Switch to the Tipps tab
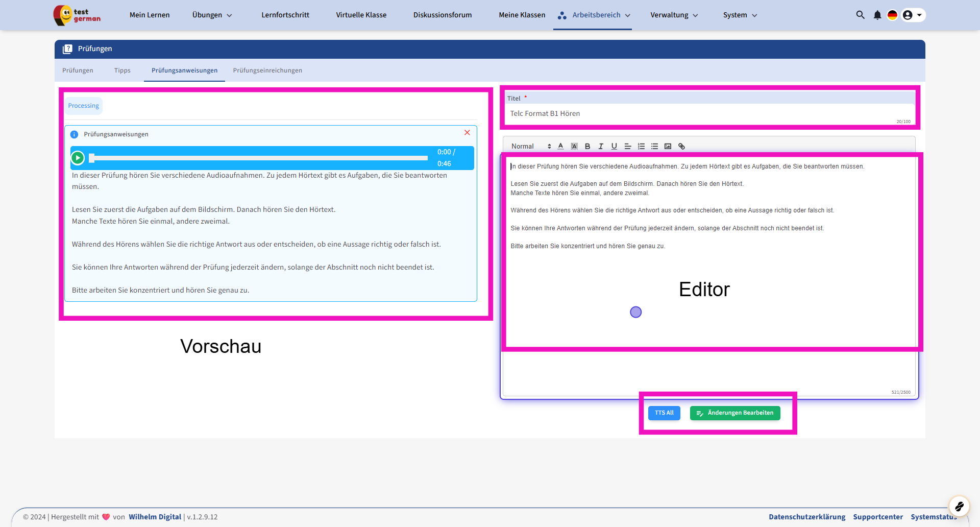Viewport: 980px width, 527px height. point(122,70)
